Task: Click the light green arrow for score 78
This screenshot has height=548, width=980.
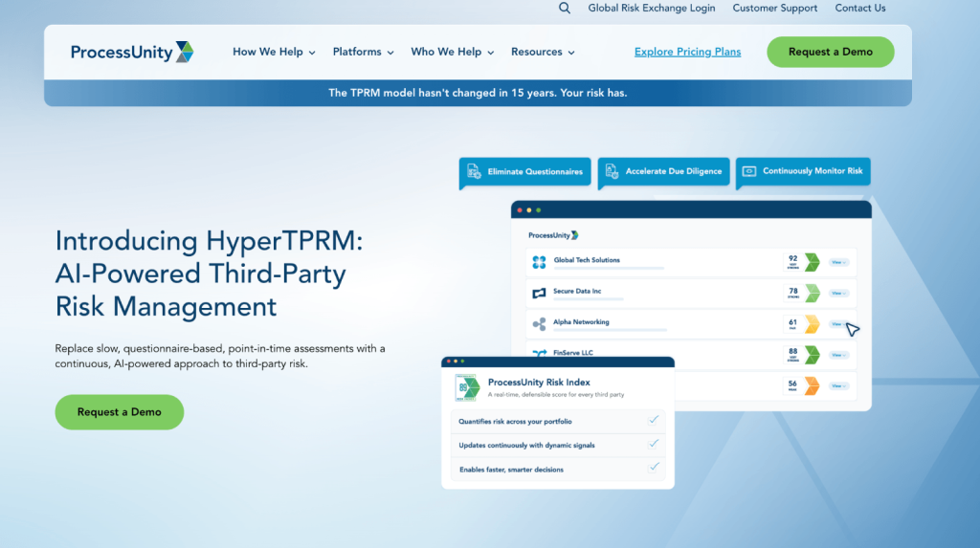Action: coord(812,293)
